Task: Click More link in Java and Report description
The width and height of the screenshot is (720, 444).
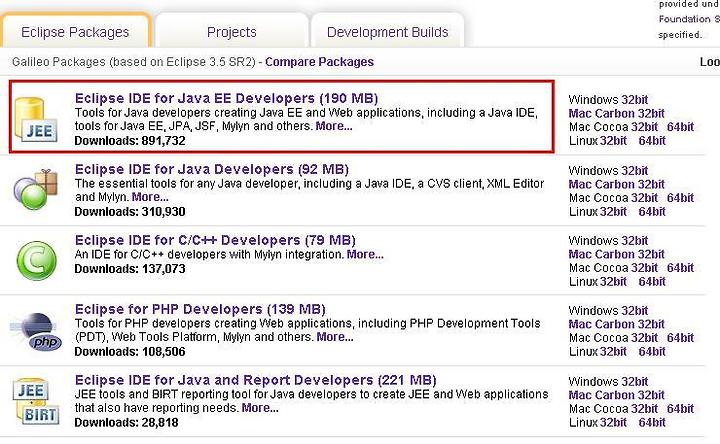Action: pyautogui.click(x=260, y=408)
